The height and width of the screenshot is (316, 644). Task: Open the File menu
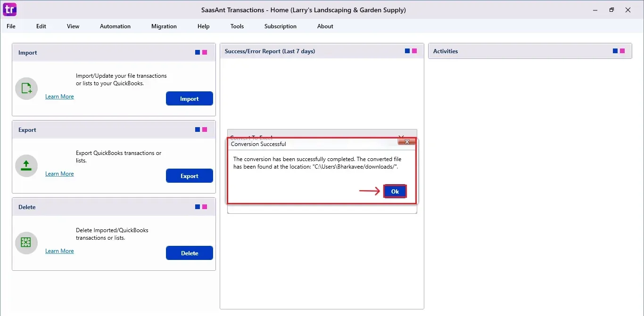pos(11,26)
